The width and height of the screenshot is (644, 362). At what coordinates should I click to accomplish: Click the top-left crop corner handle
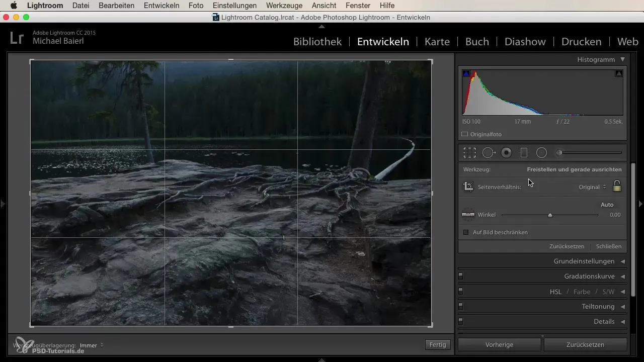point(31,61)
